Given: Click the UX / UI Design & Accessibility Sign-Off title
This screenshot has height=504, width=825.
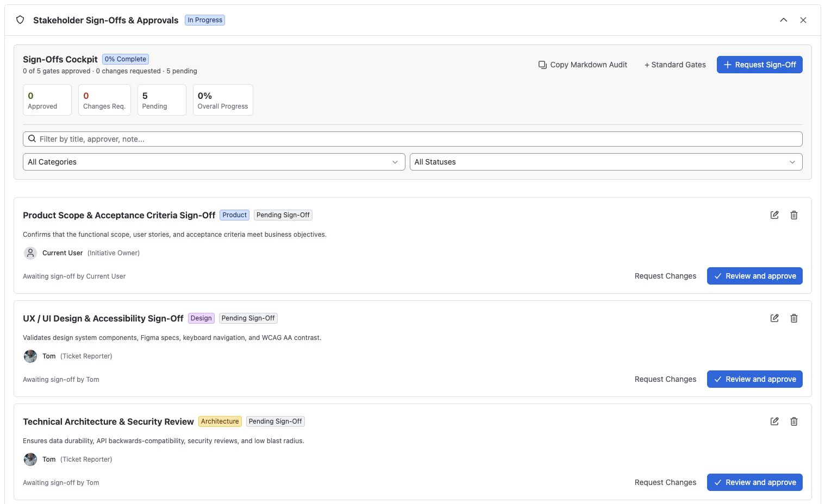Looking at the screenshot, I should click(103, 318).
